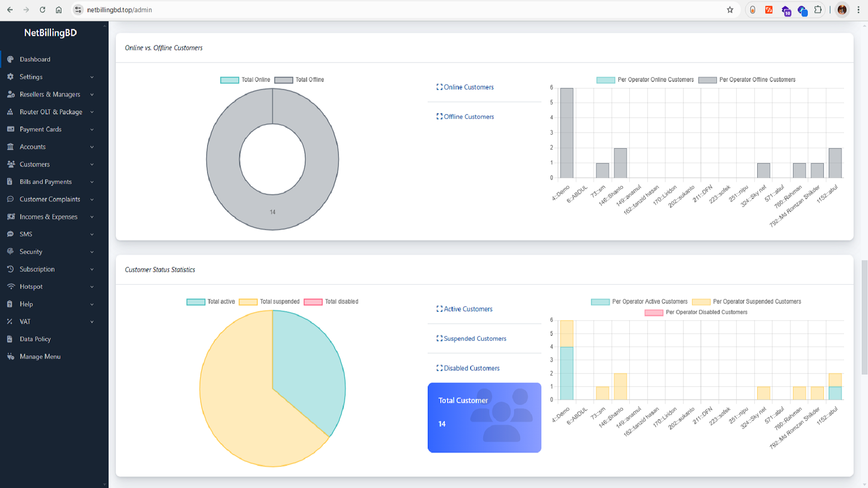
Task: Toggle Total Offline legend in doughnut chart
Action: (309, 80)
